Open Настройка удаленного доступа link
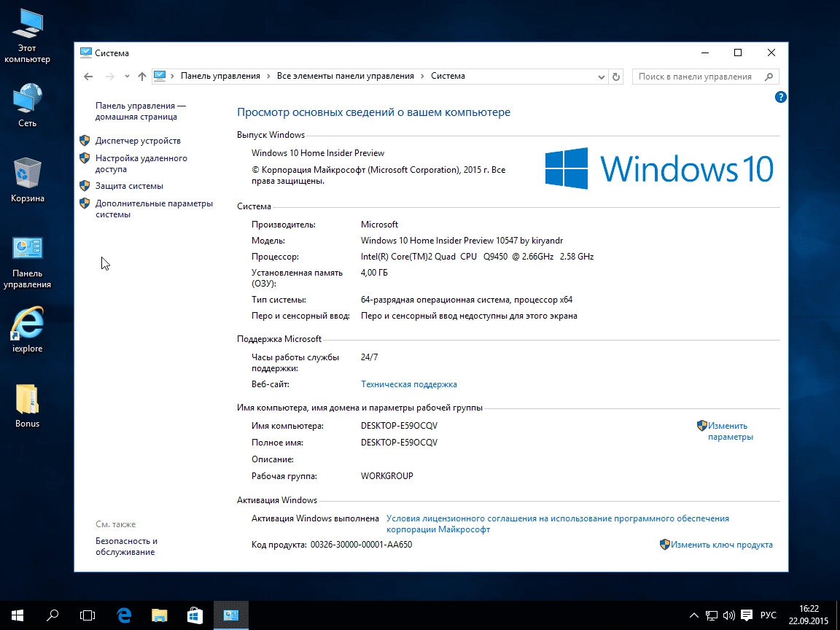Viewport: 840px width, 630px height. (x=141, y=163)
